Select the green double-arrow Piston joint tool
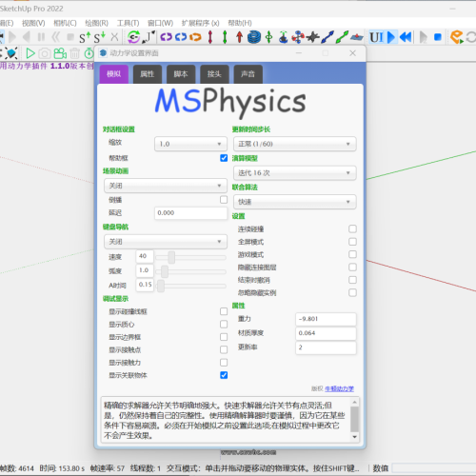 click(225, 37)
